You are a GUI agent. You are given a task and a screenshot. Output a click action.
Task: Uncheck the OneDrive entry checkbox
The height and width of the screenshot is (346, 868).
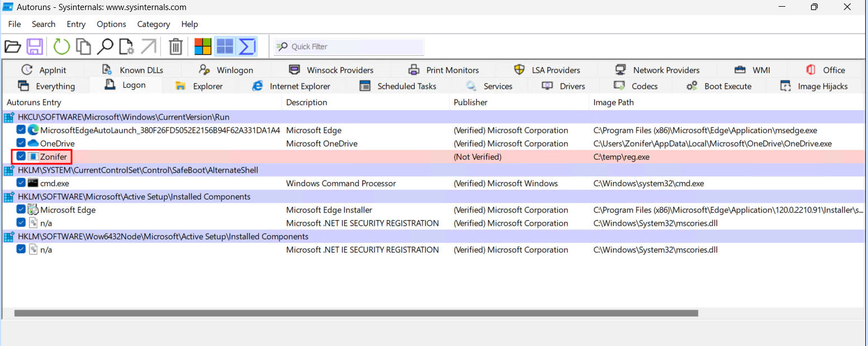point(21,144)
